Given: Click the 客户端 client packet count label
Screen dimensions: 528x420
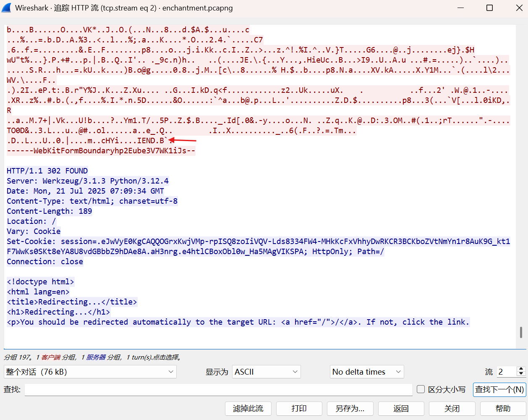Looking at the screenshot, I should pyautogui.click(x=51, y=357).
